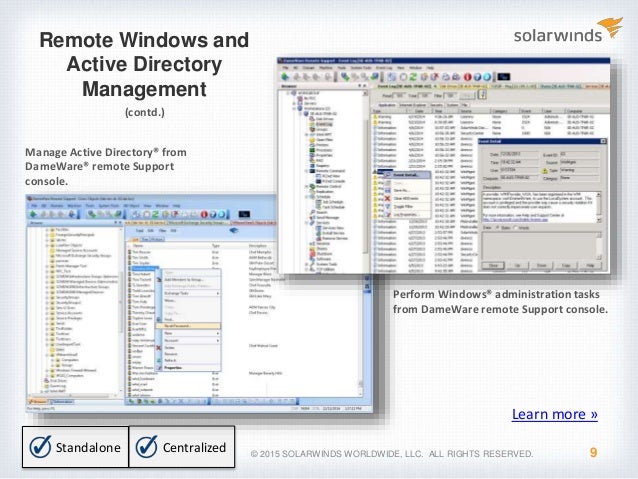Image resolution: width=638 pixels, height=479 pixels.
Task: Open the hyperlink in Event Detail description
Action: [x=515, y=219]
